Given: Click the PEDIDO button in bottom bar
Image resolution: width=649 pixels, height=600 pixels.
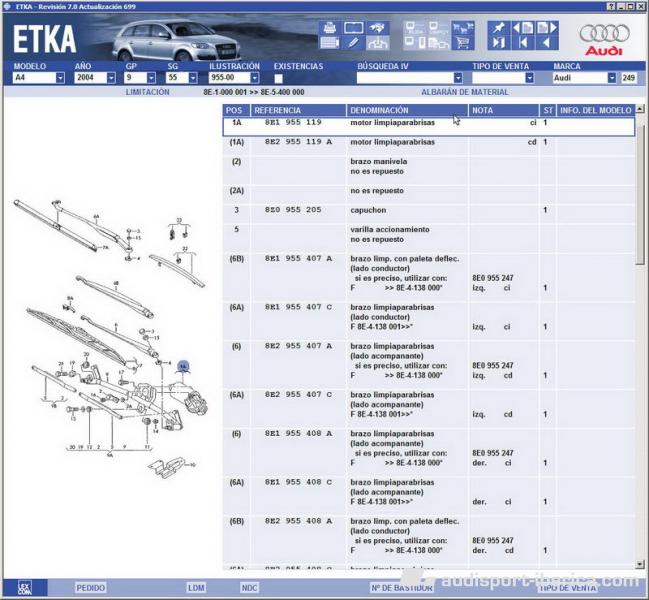Looking at the screenshot, I should pyautogui.click(x=91, y=588).
